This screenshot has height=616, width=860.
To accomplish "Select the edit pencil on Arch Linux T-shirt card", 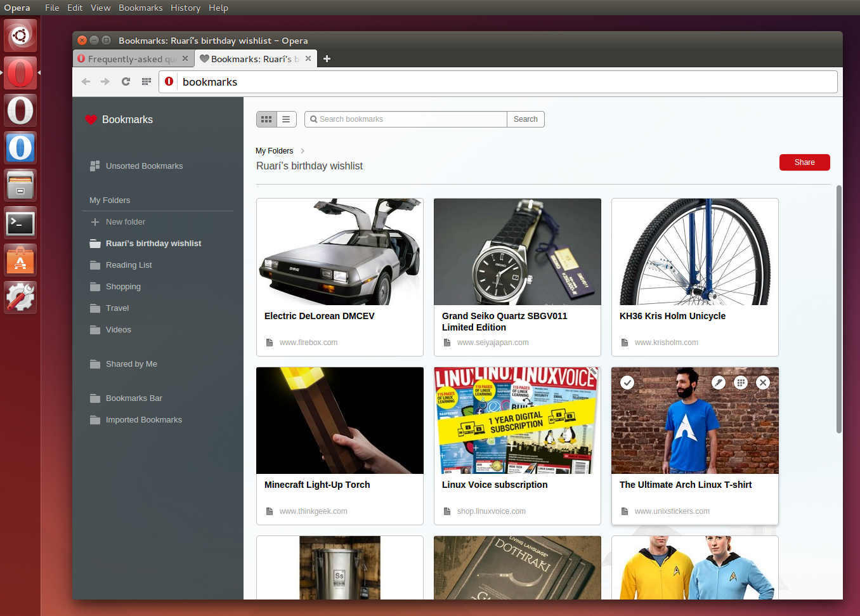I will click(718, 383).
